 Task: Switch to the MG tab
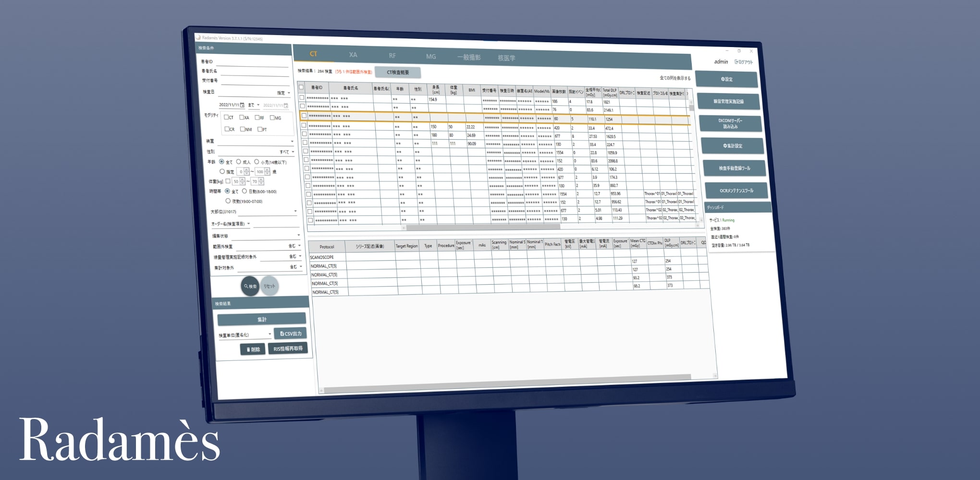tap(431, 57)
